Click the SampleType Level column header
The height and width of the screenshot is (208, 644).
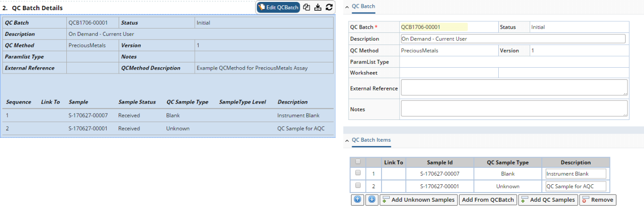[243, 102]
